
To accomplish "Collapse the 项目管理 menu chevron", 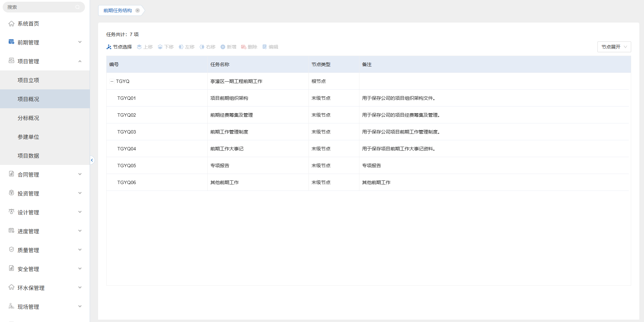I will coord(80,61).
